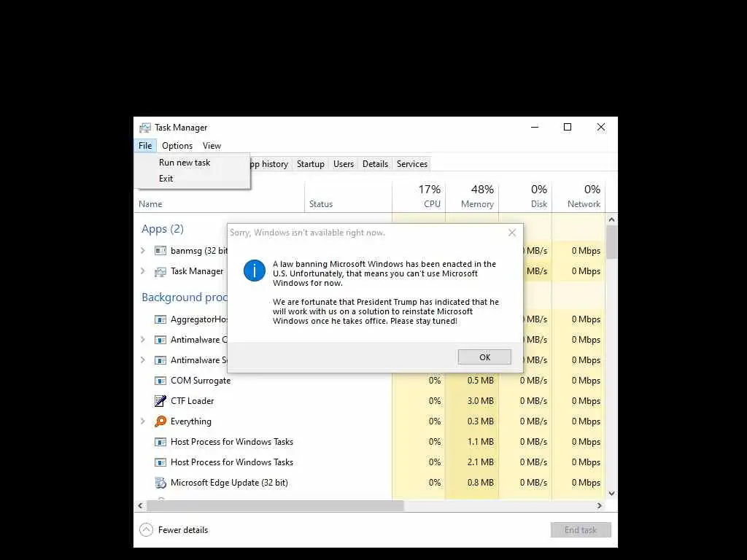Image resolution: width=747 pixels, height=560 pixels.
Task: Click the Everything magnifier icon
Action: click(x=160, y=421)
